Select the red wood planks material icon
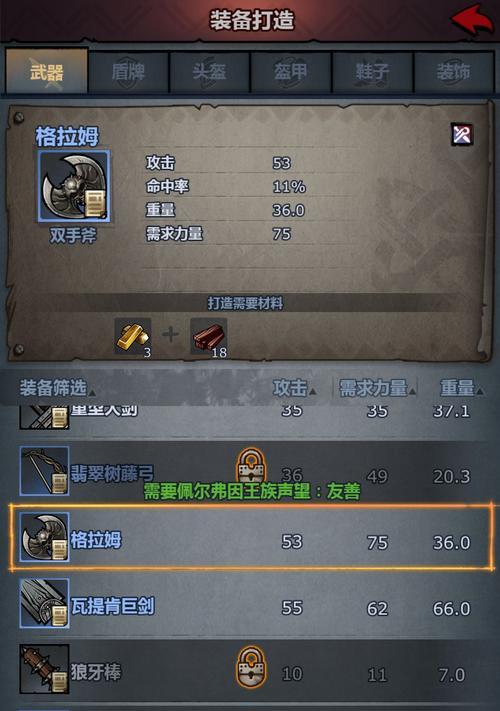Viewport: 500px width, 711px height. click(209, 337)
